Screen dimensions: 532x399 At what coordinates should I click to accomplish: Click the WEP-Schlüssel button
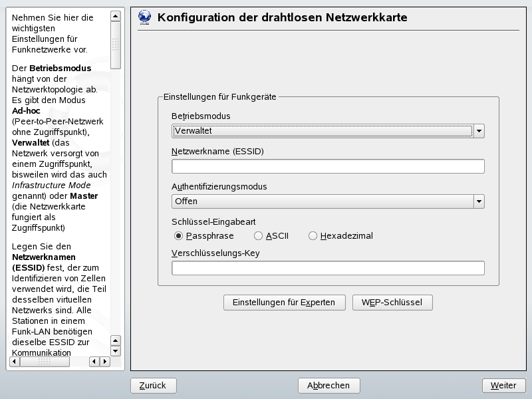click(x=392, y=302)
